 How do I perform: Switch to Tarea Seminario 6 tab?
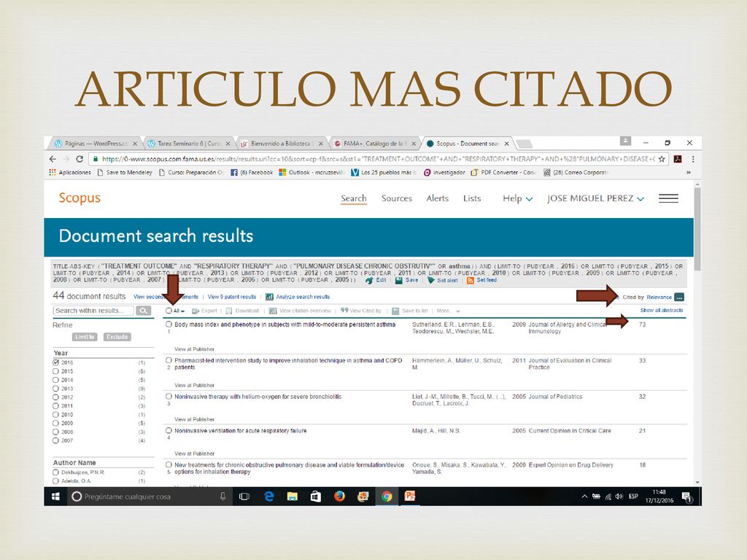point(189,144)
